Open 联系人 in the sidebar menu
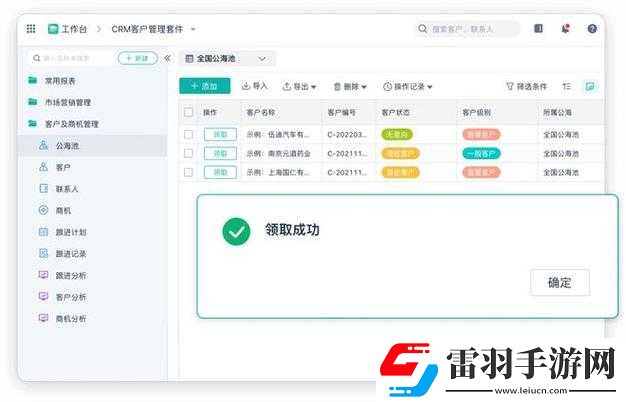The height and width of the screenshot is (402, 626). tap(67, 189)
